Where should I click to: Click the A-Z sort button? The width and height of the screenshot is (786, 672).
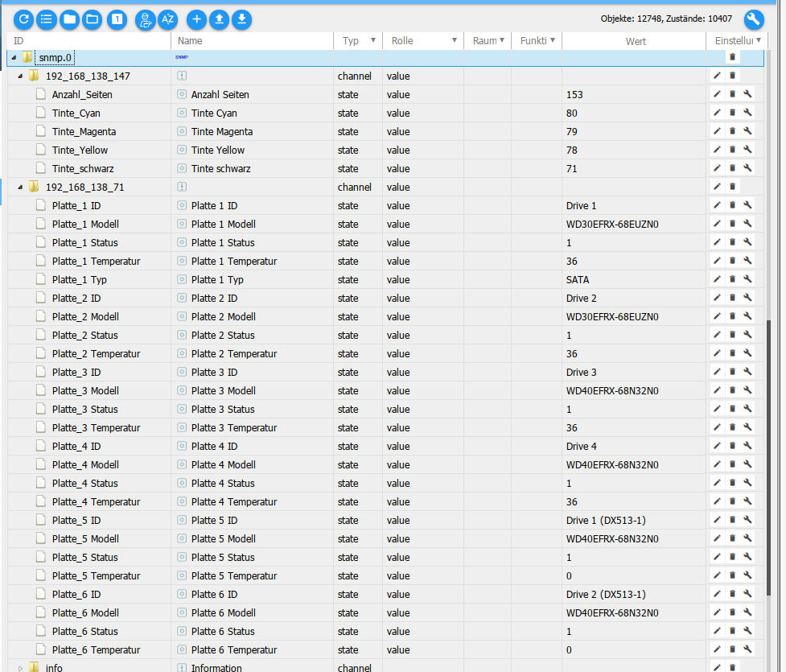[x=168, y=19]
